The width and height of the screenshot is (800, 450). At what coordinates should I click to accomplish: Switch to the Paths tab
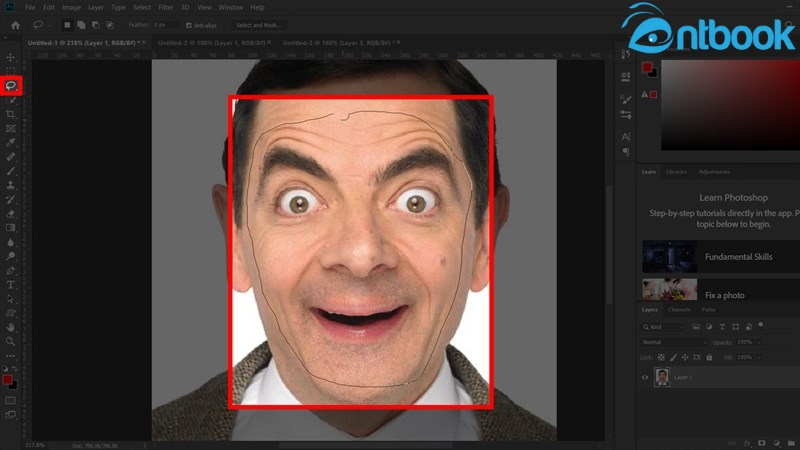pyautogui.click(x=709, y=310)
